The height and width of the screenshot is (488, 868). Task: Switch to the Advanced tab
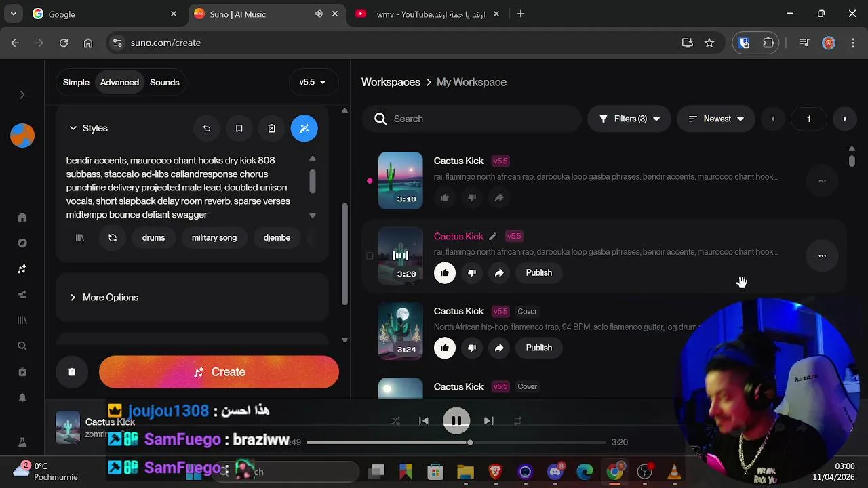[119, 83]
